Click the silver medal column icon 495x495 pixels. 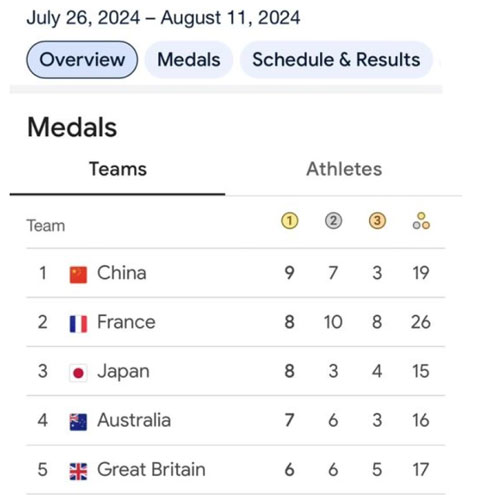[333, 221]
